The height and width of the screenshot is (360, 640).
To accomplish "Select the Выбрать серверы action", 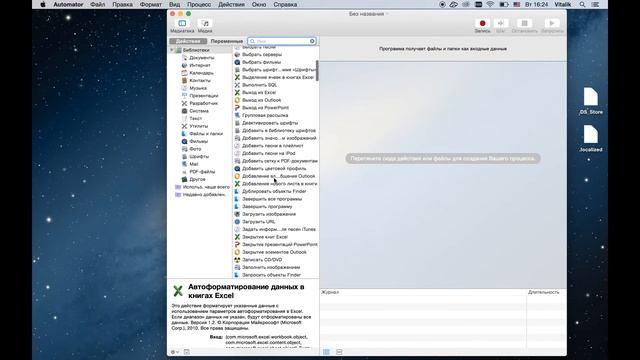I will (262, 55).
